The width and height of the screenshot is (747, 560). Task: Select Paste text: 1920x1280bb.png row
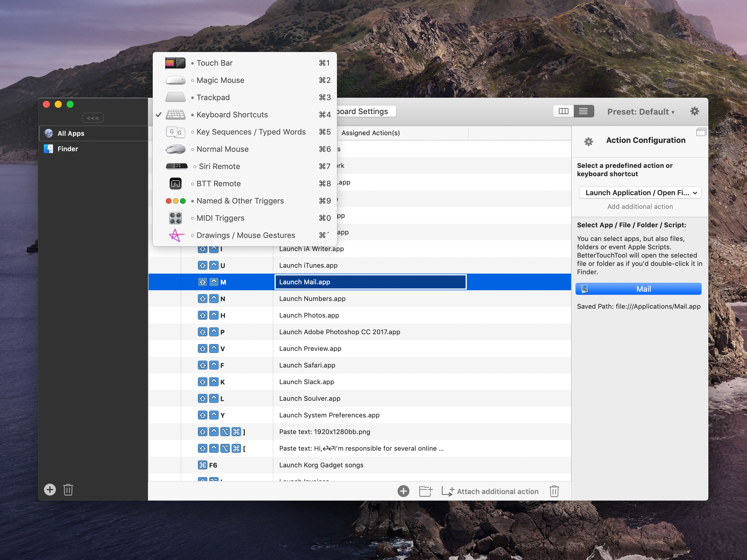(x=360, y=432)
